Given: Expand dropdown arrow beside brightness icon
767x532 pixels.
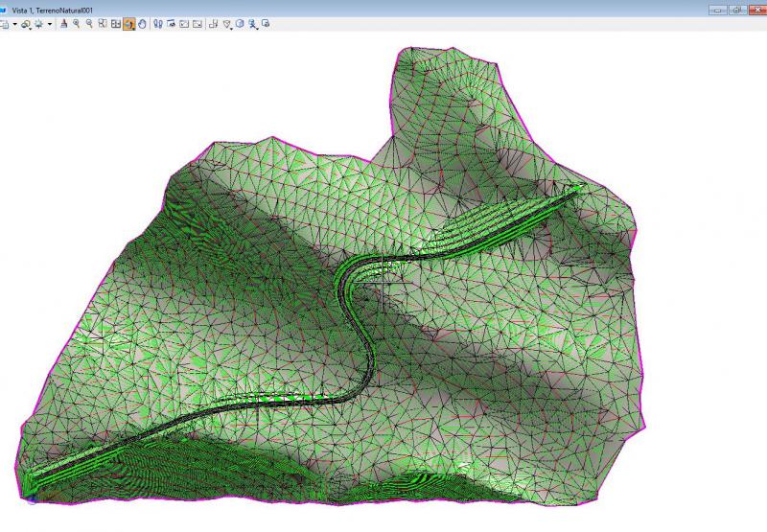Looking at the screenshot, I should tap(50, 24).
